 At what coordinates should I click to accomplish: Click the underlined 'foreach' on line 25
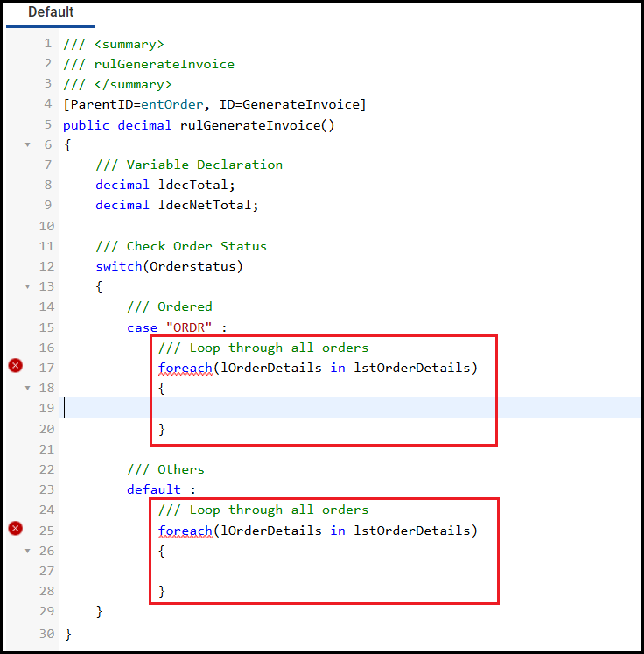185,531
